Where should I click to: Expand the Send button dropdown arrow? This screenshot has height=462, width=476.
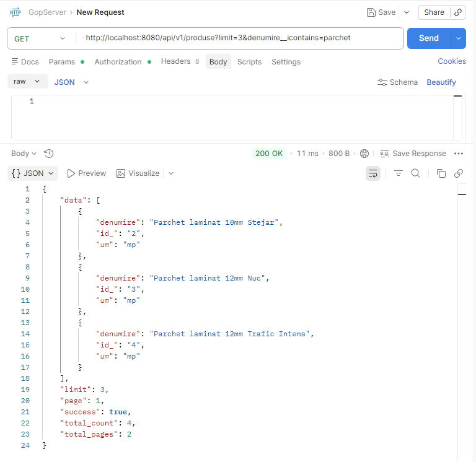tap(459, 38)
